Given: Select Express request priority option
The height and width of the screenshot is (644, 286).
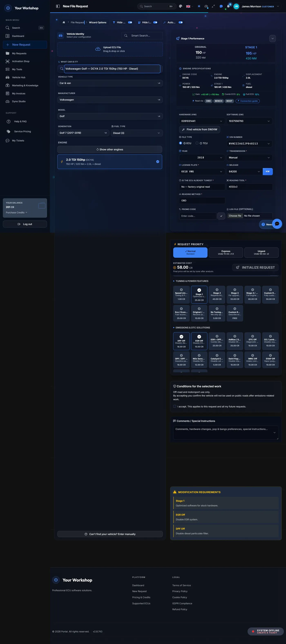Looking at the screenshot, I should click(226, 253).
